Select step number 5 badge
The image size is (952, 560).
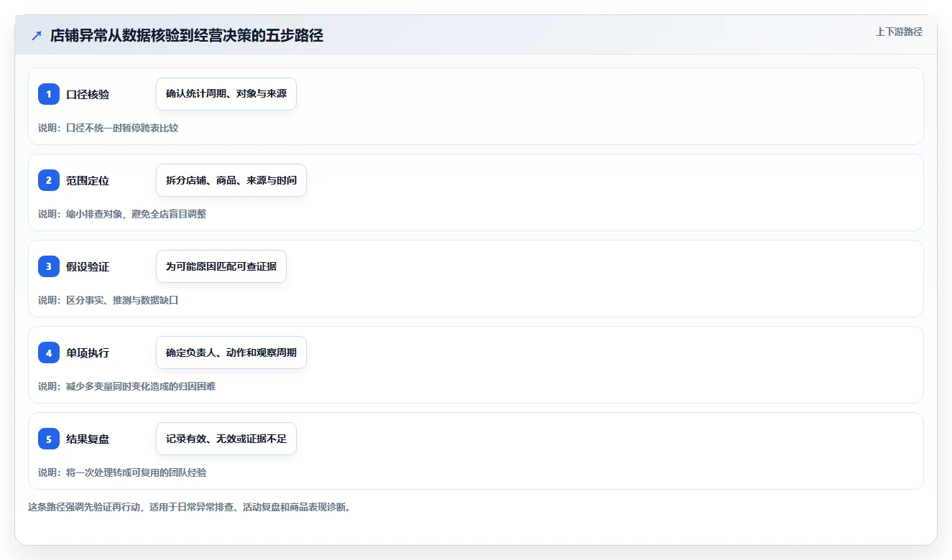[x=49, y=439]
